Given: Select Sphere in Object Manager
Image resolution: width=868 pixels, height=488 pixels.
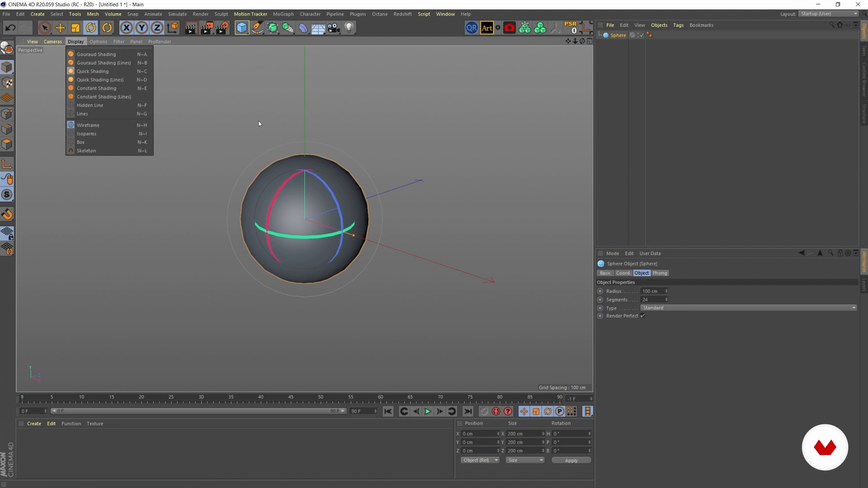Looking at the screenshot, I should pyautogui.click(x=618, y=35).
